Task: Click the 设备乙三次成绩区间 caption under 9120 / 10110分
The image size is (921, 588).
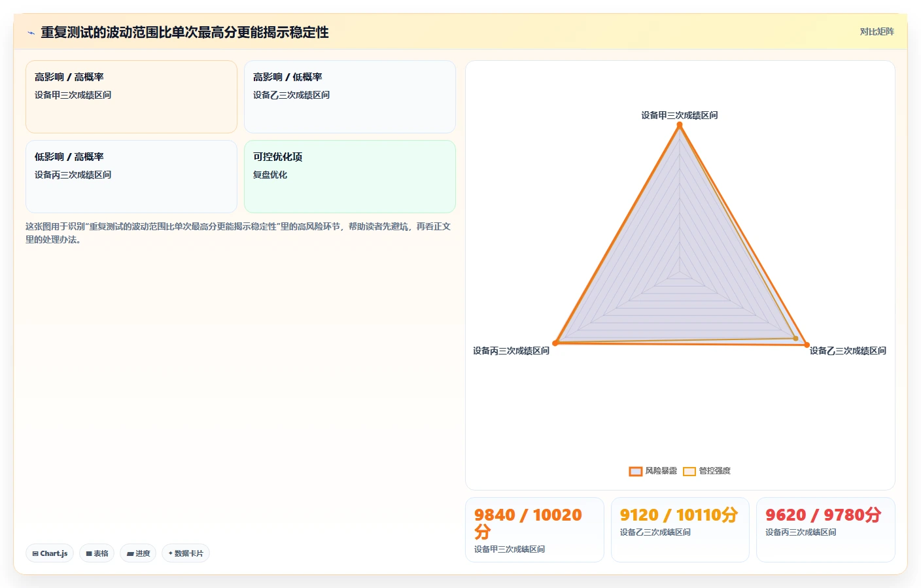Action: [655, 532]
